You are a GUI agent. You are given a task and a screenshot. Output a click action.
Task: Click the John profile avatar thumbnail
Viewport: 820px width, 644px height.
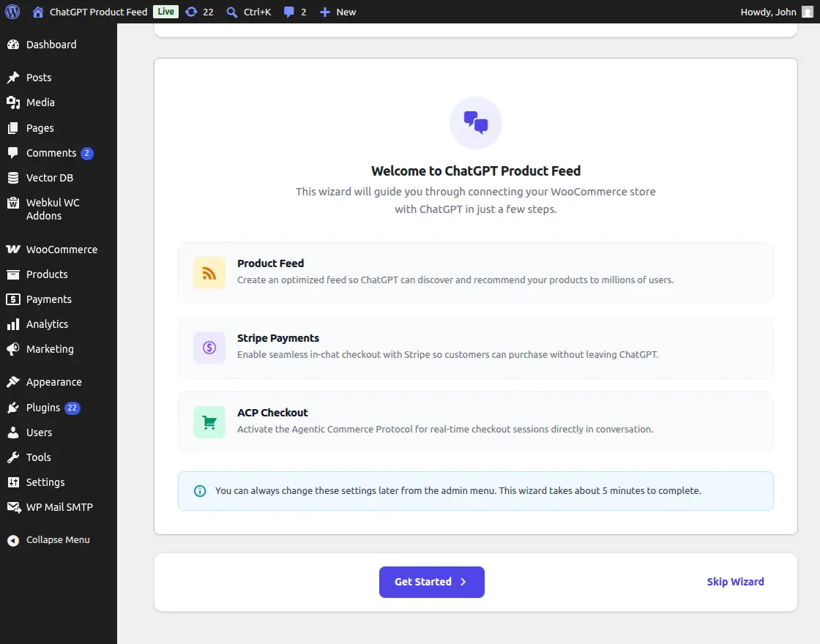(x=808, y=11)
